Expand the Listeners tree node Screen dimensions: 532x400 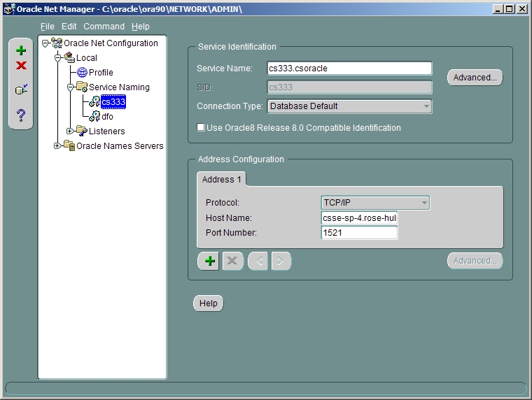(x=70, y=131)
